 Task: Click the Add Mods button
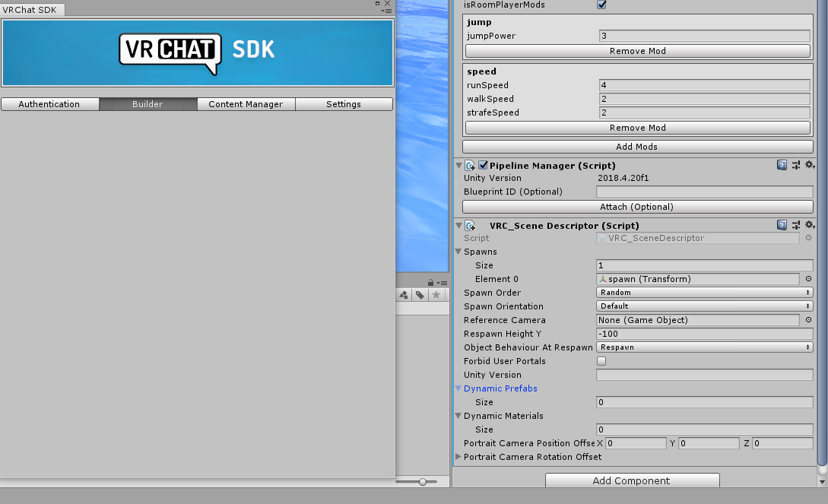coord(637,147)
